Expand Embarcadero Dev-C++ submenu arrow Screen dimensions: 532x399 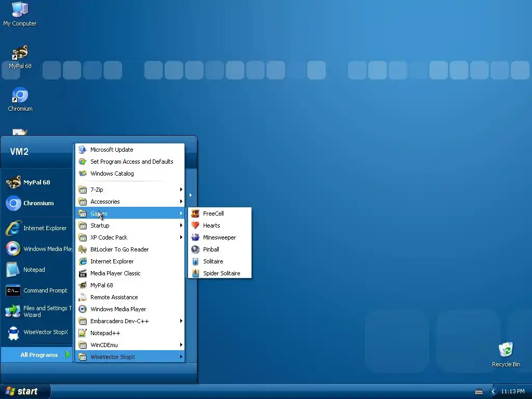click(x=181, y=321)
